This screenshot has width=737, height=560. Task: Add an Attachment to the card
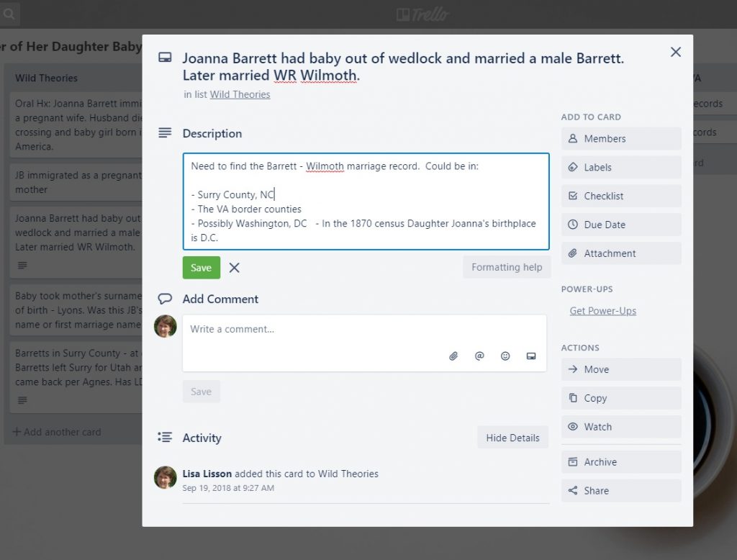coord(621,253)
